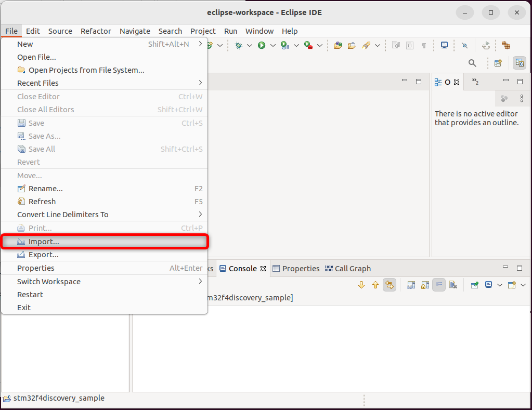
Task: Select Export... from File menu
Action: click(104, 254)
